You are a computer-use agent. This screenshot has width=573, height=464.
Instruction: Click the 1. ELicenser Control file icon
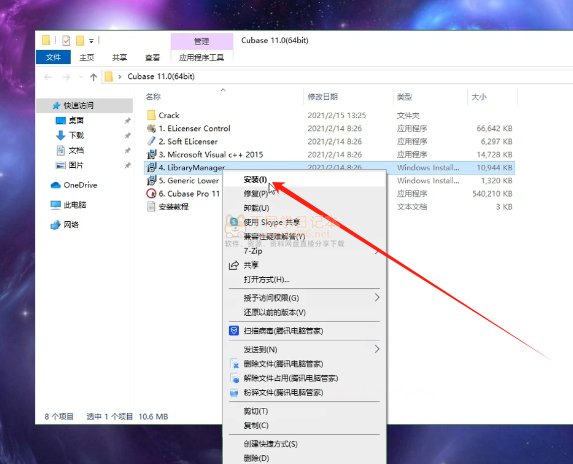[x=151, y=128]
